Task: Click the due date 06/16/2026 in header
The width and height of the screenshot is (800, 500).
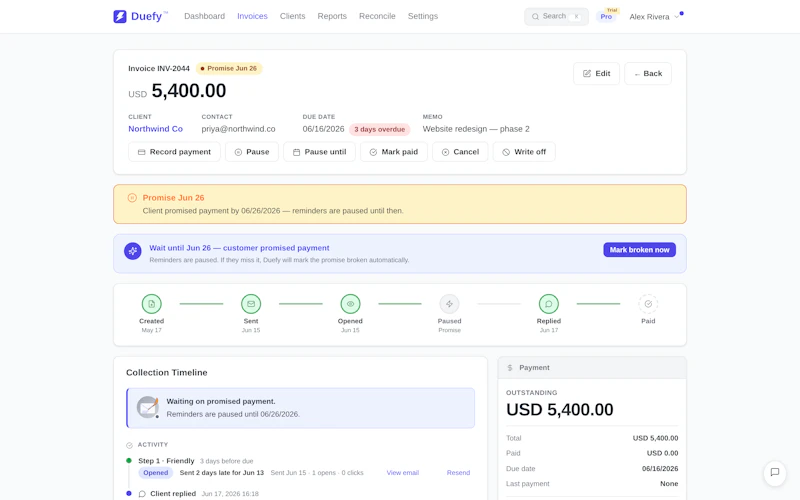Action: click(x=323, y=129)
